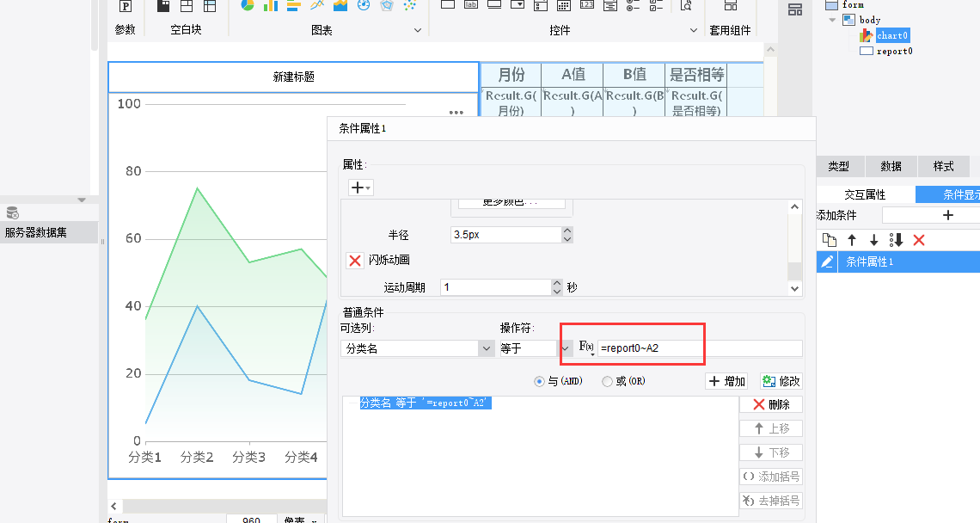Add the radio button group widget
This screenshot has height=523, width=980.
(x=633, y=6)
